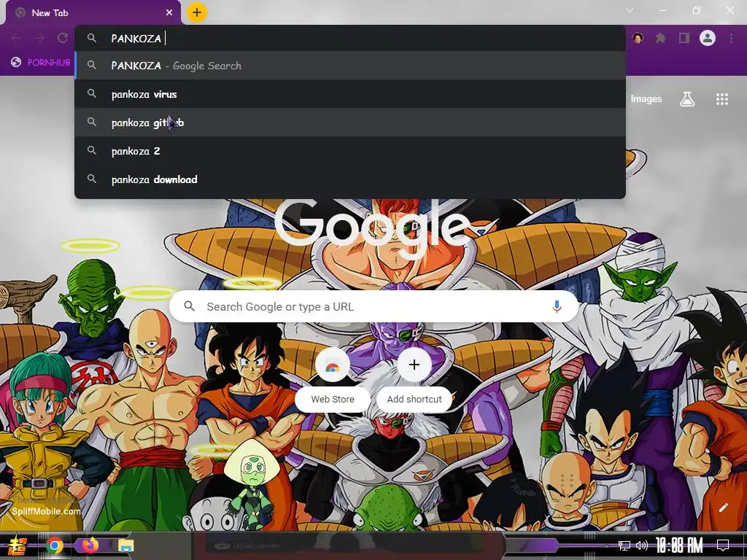Close the New Tab tab
This screenshot has height=560, width=747.
pos(169,13)
